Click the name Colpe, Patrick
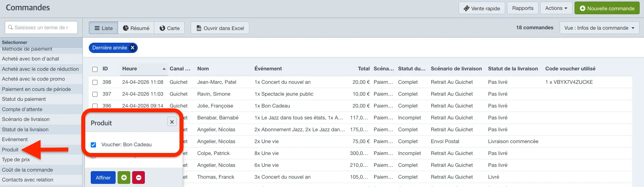Image resolution: width=644 pixels, height=187 pixels. 213,153
